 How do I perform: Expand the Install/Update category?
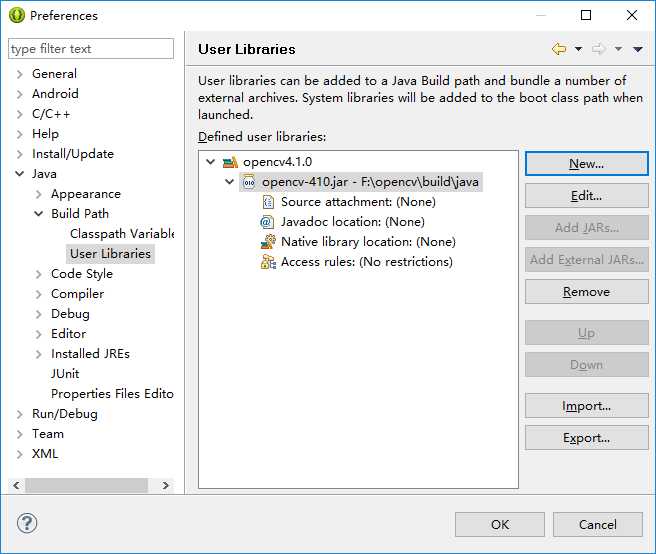coord(19,154)
